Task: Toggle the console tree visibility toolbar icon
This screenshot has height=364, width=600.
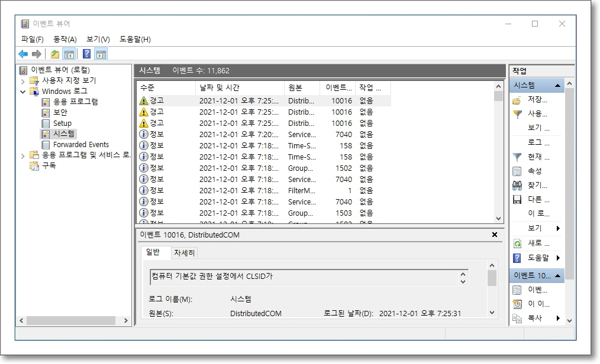Action: pos(69,54)
